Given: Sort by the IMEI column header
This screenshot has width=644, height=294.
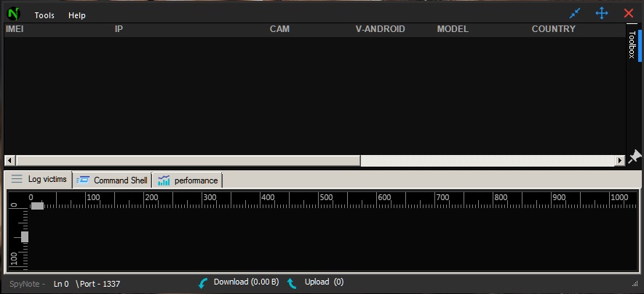Looking at the screenshot, I should [x=15, y=29].
